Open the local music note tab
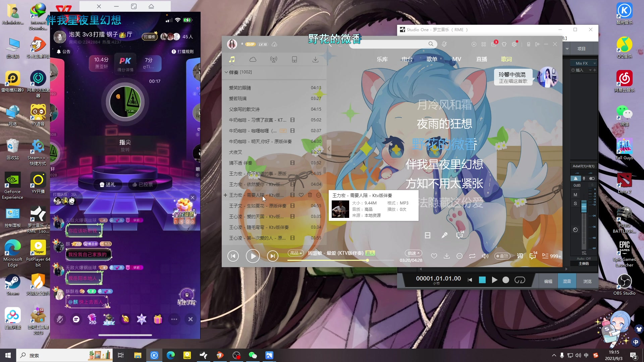This screenshot has height=362, width=644. tap(232, 59)
